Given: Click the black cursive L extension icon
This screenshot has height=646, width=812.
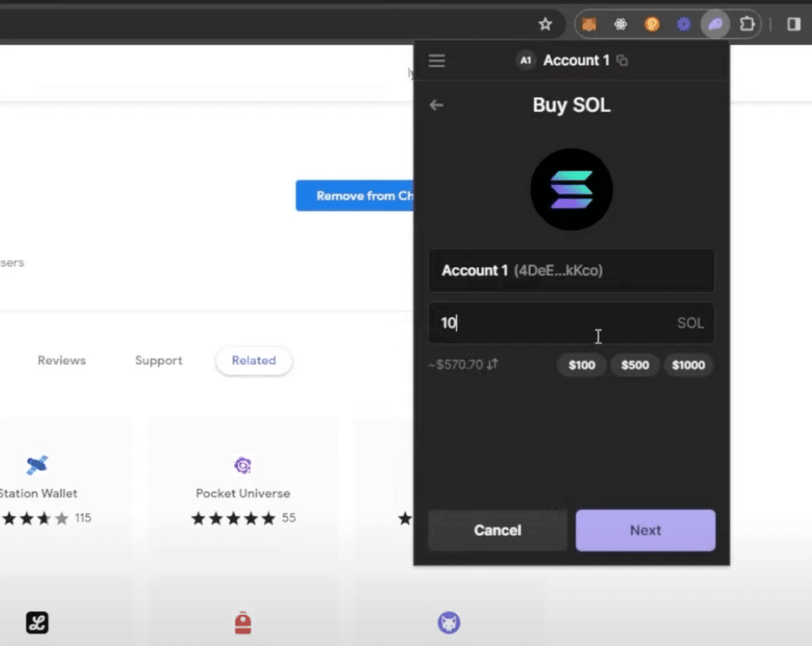Looking at the screenshot, I should (x=37, y=622).
